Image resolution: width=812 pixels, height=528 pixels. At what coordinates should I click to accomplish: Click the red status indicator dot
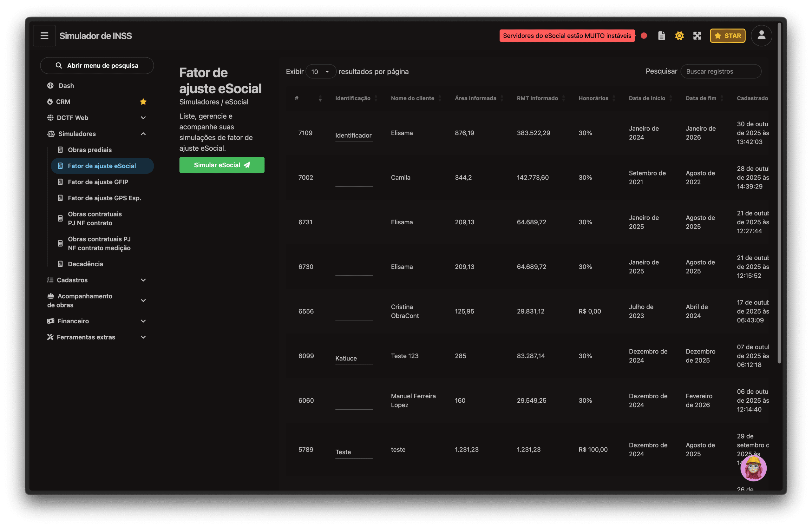(644, 36)
